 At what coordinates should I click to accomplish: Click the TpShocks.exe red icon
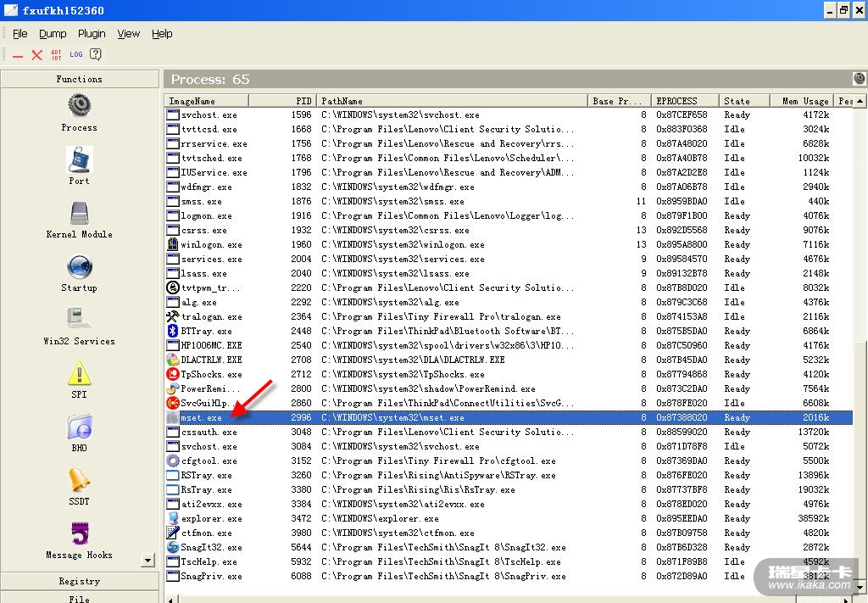[x=173, y=374]
